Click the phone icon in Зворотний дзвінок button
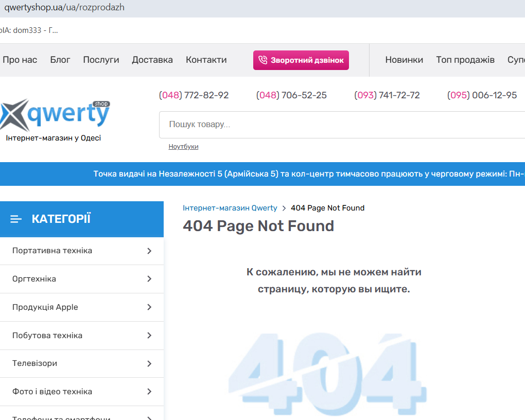Viewport: 525px width, 420px height. [x=263, y=60]
